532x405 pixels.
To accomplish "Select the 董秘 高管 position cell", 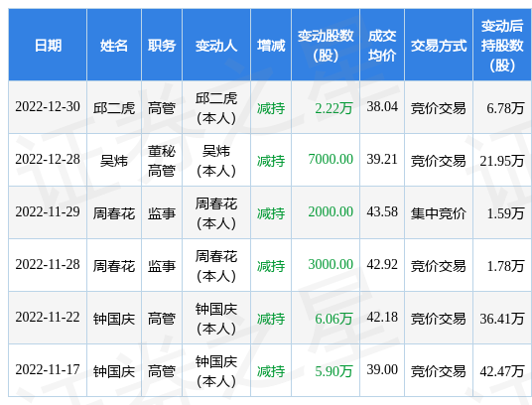I will (162, 161).
